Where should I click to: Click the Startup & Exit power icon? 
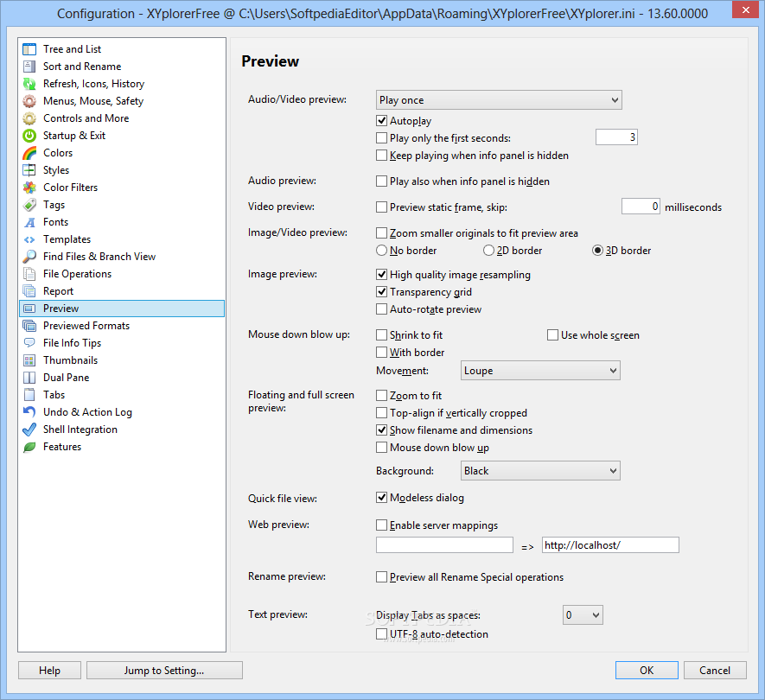pyautogui.click(x=29, y=136)
